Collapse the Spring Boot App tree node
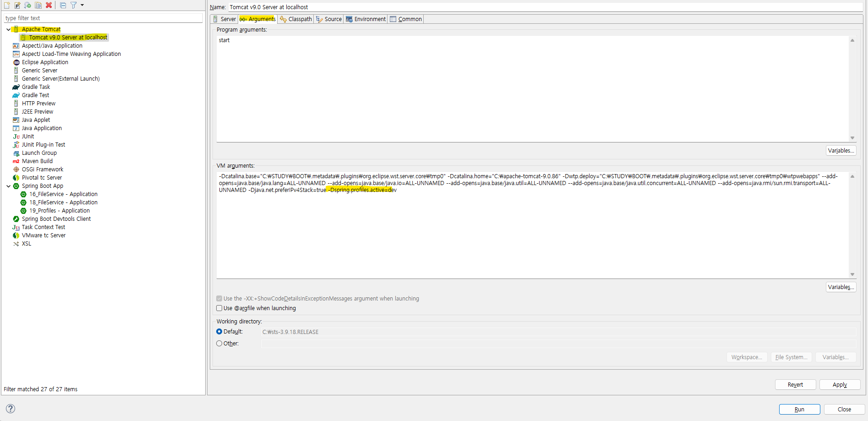Viewport: 868px width, 421px height. click(x=8, y=186)
